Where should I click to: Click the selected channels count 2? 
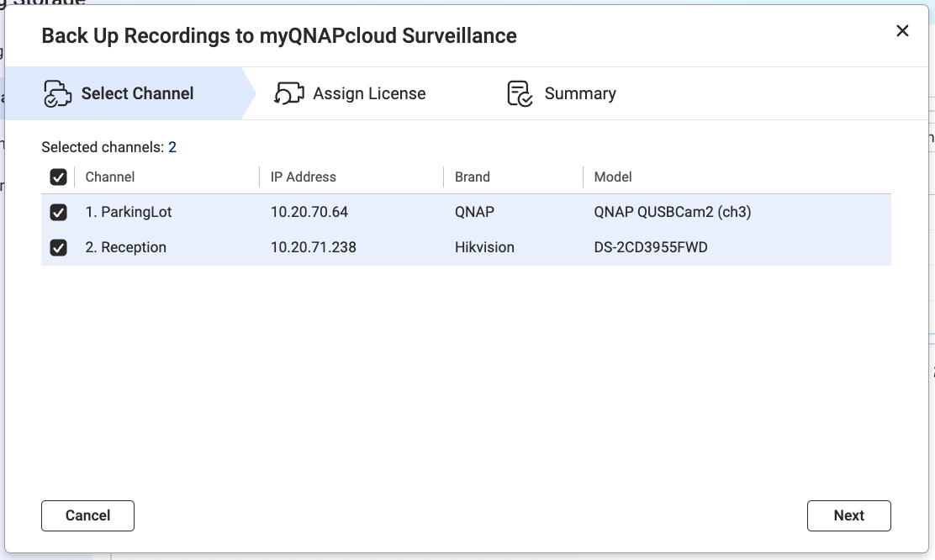[x=172, y=147]
